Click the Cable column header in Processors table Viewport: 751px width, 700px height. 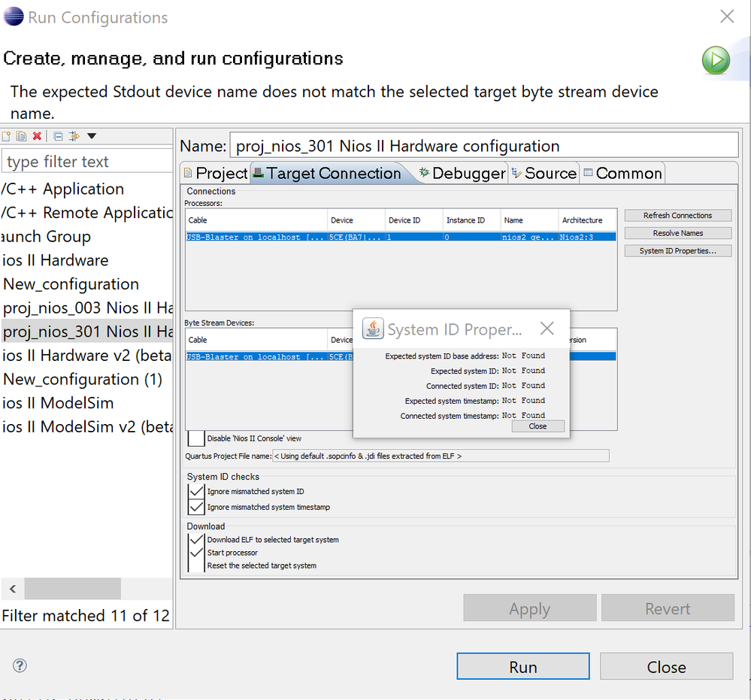click(256, 220)
